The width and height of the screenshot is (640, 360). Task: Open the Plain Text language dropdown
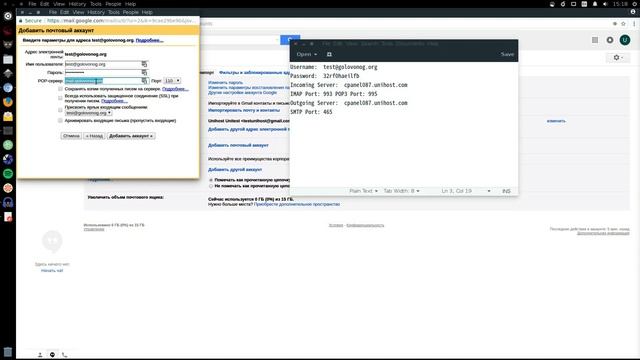click(x=363, y=191)
